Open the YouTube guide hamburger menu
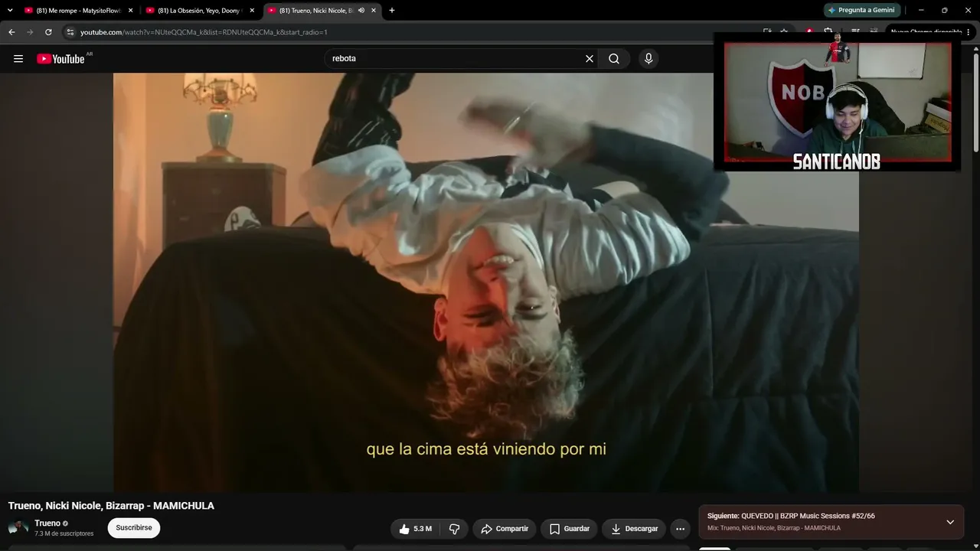Screen dimensions: 980x551 tap(18, 59)
